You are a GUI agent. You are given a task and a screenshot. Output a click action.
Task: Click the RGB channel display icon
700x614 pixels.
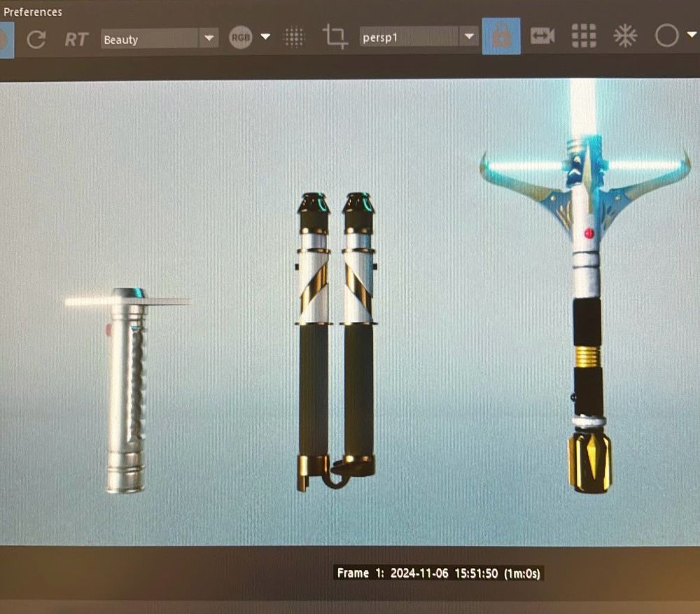240,37
